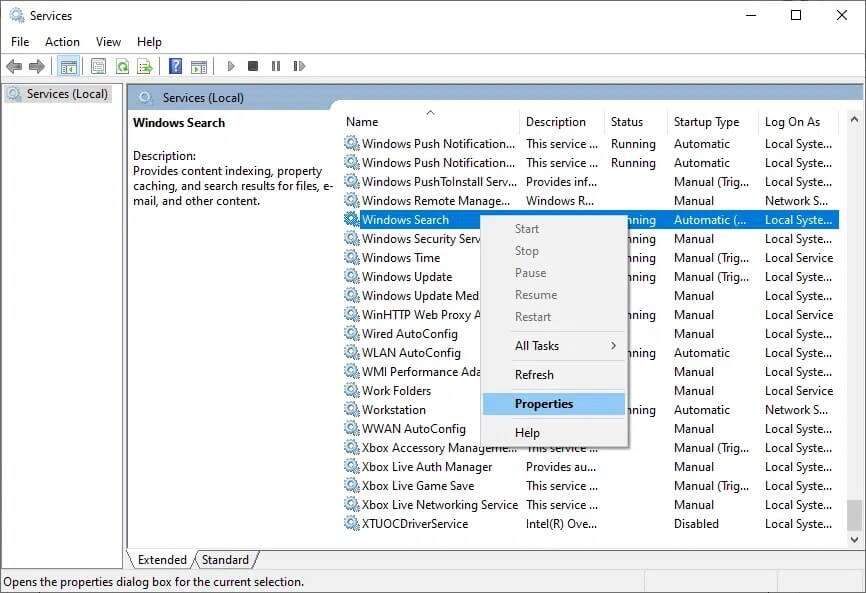Click the Restart Service toolbar icon
866x593 pixels.
pos(299,66)
